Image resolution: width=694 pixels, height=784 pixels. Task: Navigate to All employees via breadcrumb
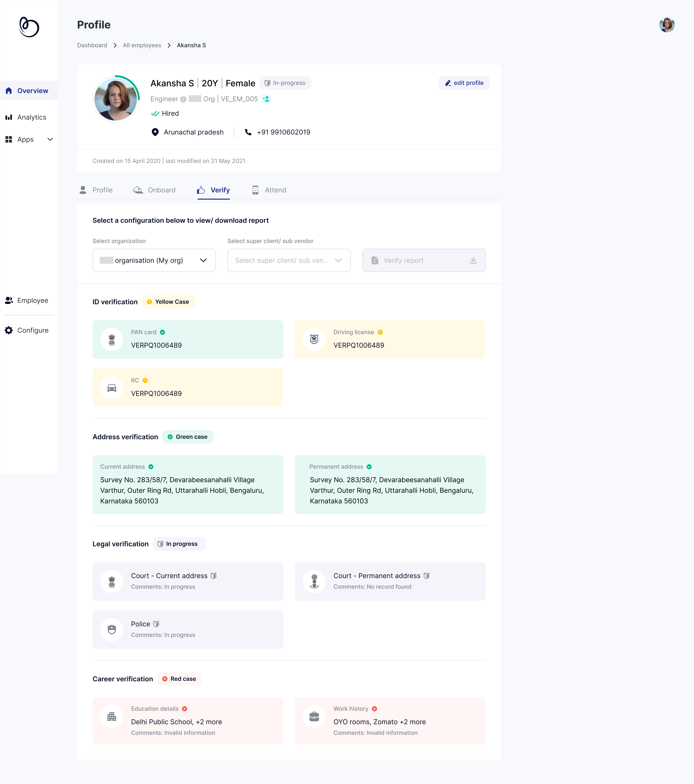[142, 45]
